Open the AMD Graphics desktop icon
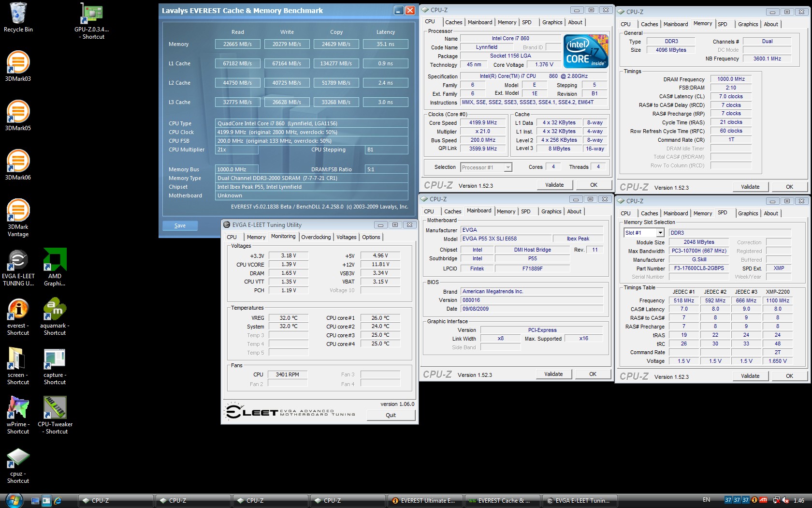This screenshot has height=508, width=812. 55,268
